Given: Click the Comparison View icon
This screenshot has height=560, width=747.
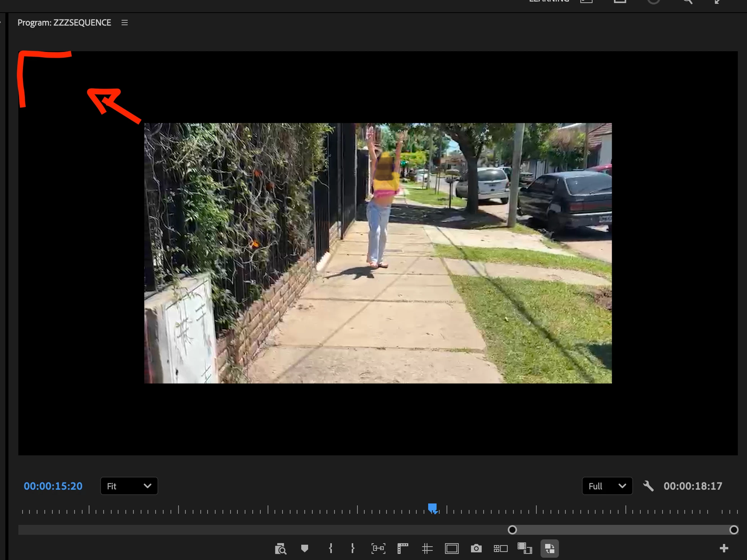Looking at the screenshot, I should pyautogui.click(x=500, y=549).
